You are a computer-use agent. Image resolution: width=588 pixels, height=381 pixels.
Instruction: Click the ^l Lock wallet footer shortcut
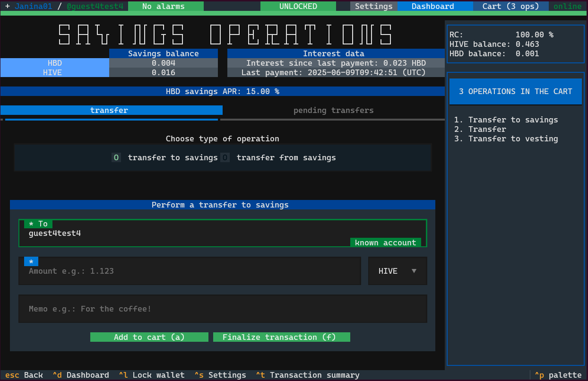tap(152, 375)
